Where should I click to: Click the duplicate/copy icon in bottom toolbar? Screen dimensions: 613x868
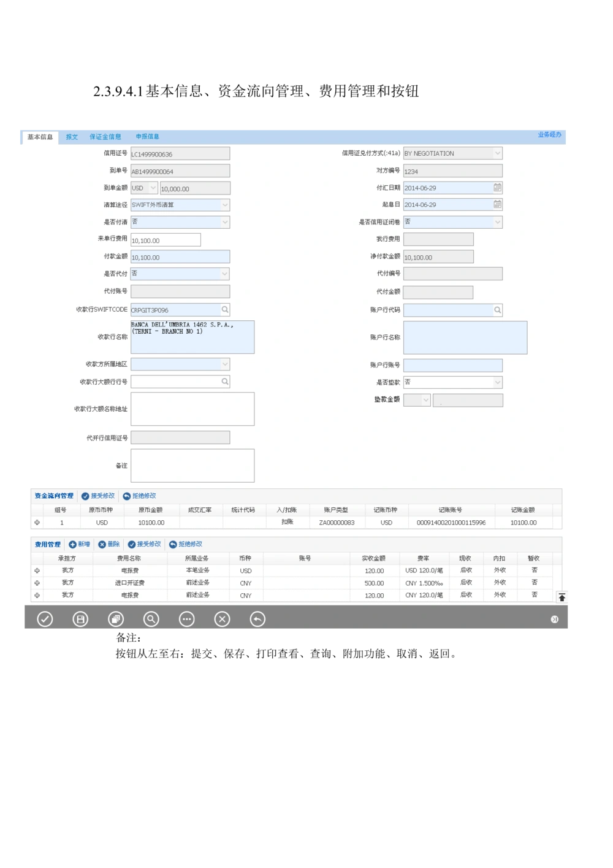(x=116, y=620)
